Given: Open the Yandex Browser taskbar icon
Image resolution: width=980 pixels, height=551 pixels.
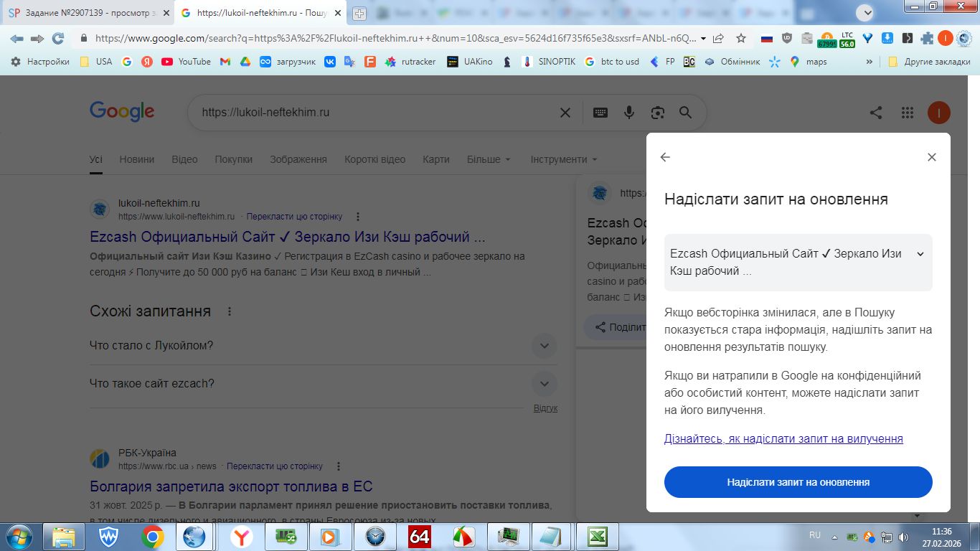Looking at the screenshot, I should tap(241, 536).
